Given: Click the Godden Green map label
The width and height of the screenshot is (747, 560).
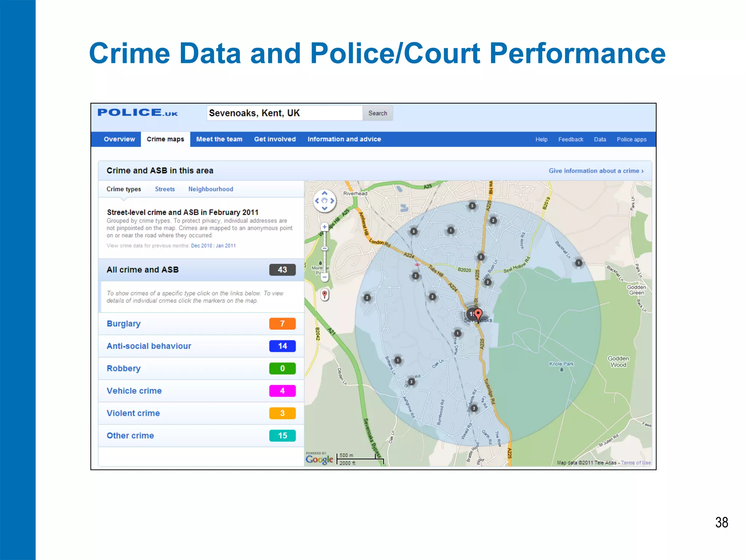Looking at the screenshot, I should 636,290.
